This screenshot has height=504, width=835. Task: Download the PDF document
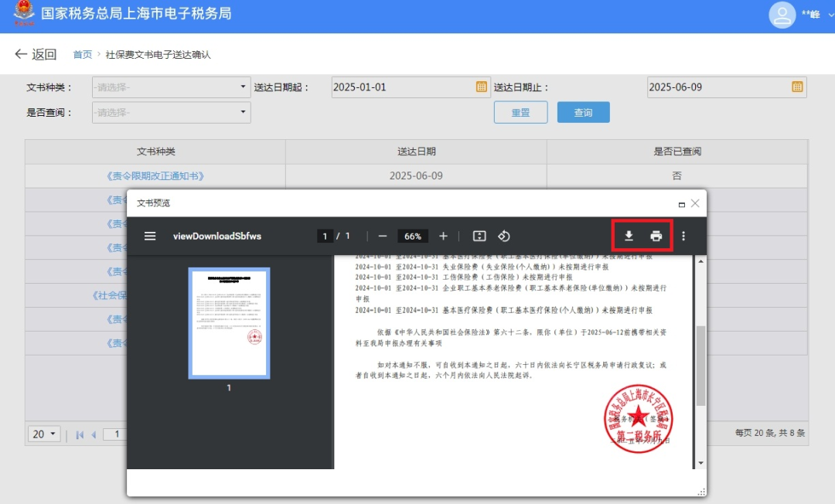[629, 236]
